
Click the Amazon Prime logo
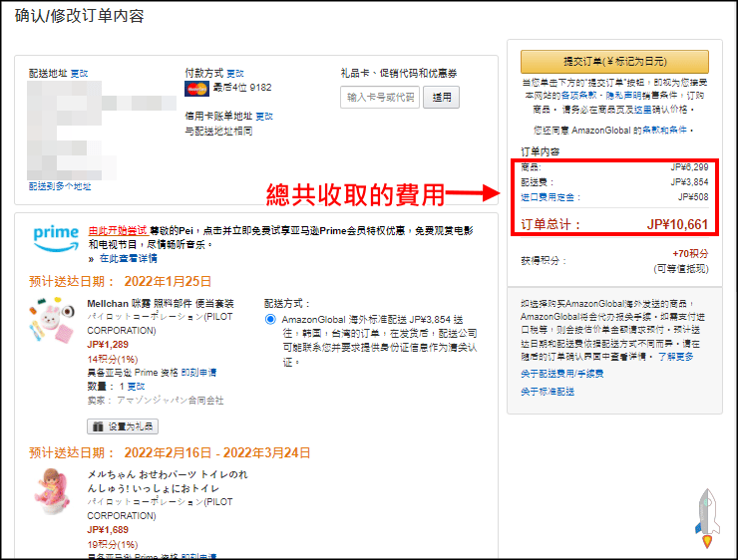point(56,236)
